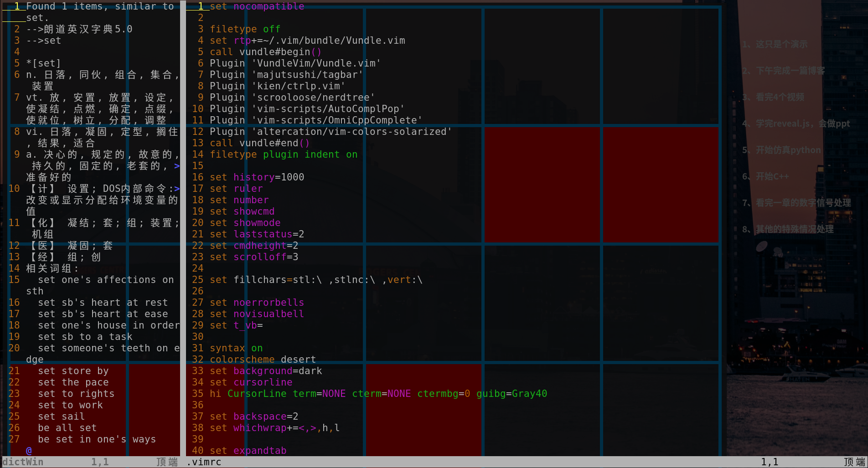The width and height of the screenshot is (868, 468).
Task: Click the 'set history=1000' line
Action: click(257, 177)
